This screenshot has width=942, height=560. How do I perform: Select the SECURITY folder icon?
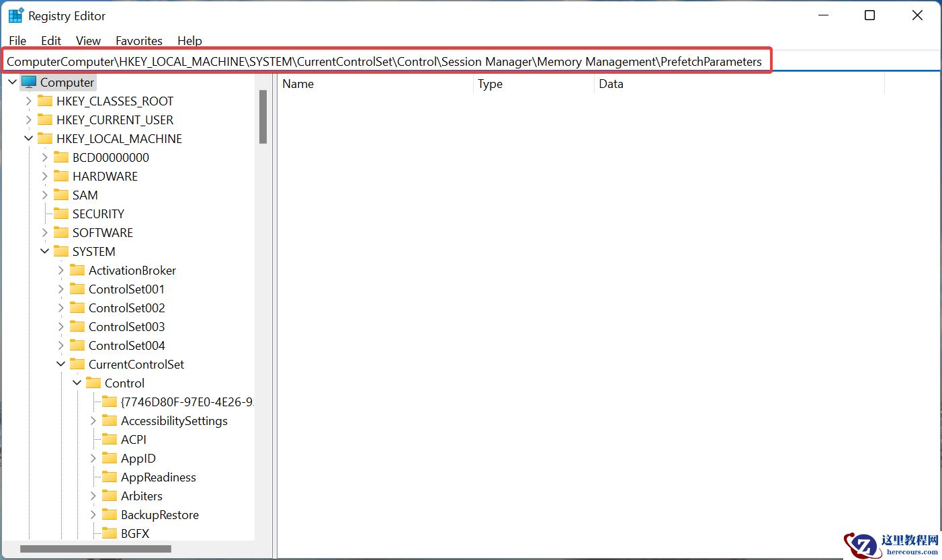(x=61, y=214)
